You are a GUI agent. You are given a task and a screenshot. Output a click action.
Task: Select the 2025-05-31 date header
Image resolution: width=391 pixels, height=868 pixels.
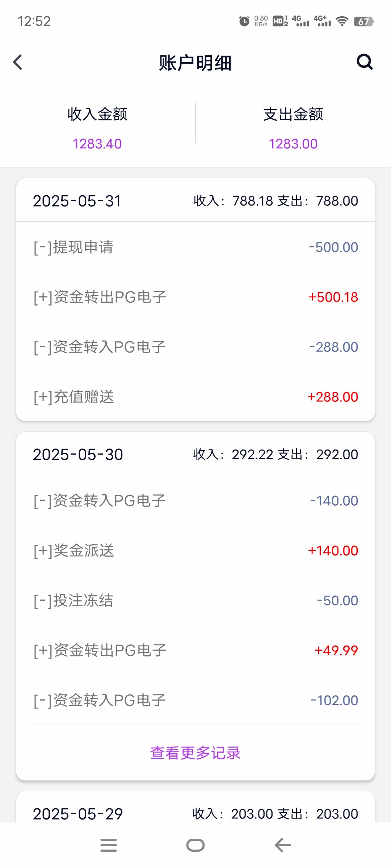(x=77, y=201)
